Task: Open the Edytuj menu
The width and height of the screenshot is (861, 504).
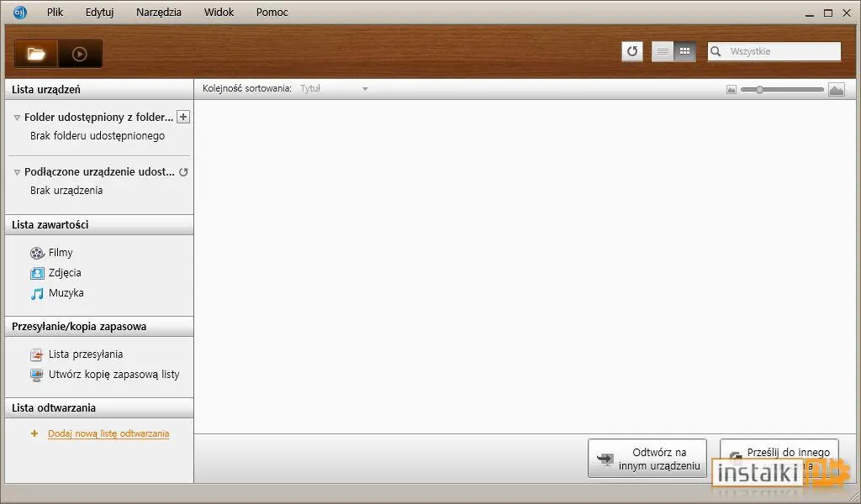Action: pyautogui.click(x=99, y=12)
